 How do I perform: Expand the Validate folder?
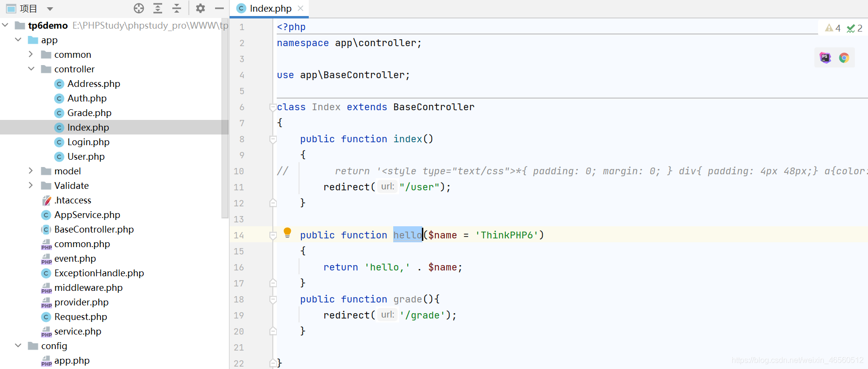pyautogui.click(x=31, y=185)
